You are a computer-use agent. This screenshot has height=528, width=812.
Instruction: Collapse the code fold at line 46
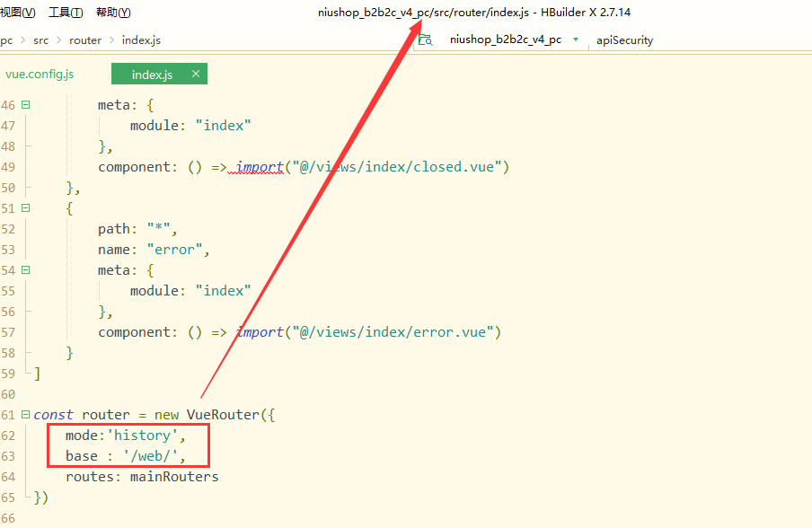click(x=26, y=105)
